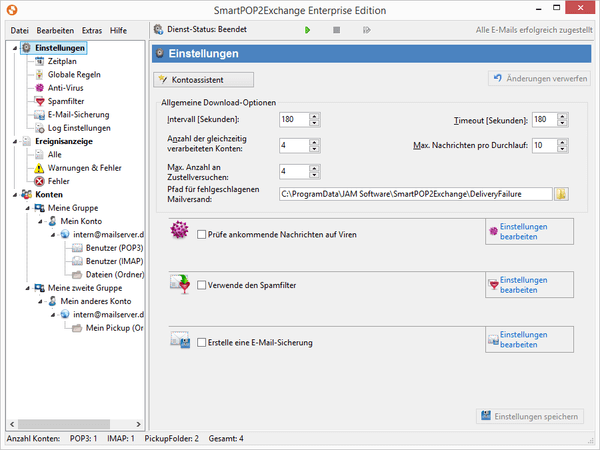Open the Extras menu
This screenshot has height=450, width=600.
pyautogui.click(x=93, y=30)
